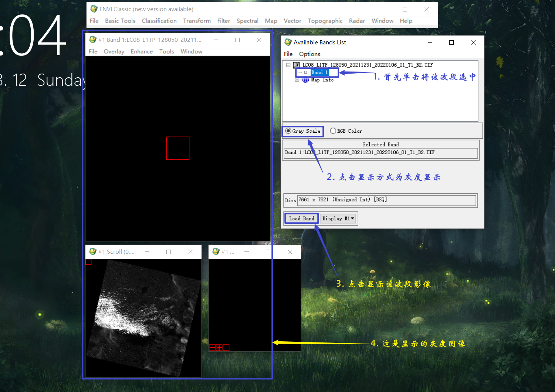Screen dimensions: 555x392
Task: Toggle the small checkbox beside Band 1
Action: 305,72
